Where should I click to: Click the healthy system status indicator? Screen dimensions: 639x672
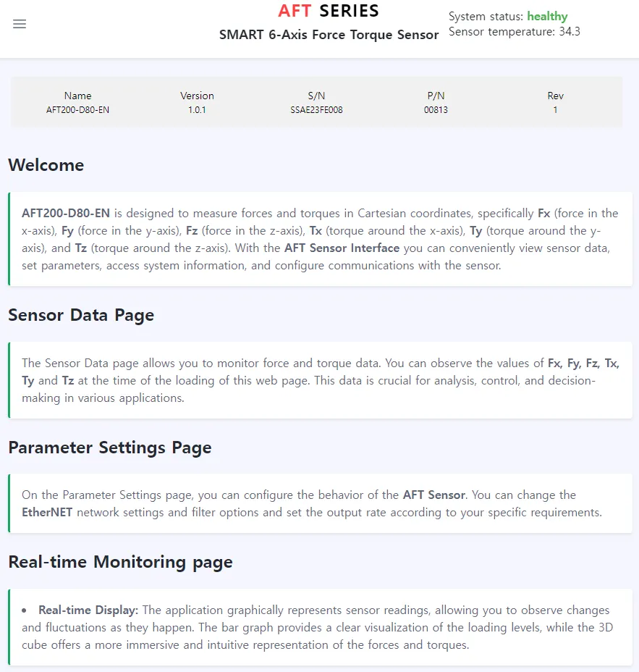click(x=547, y=16)
